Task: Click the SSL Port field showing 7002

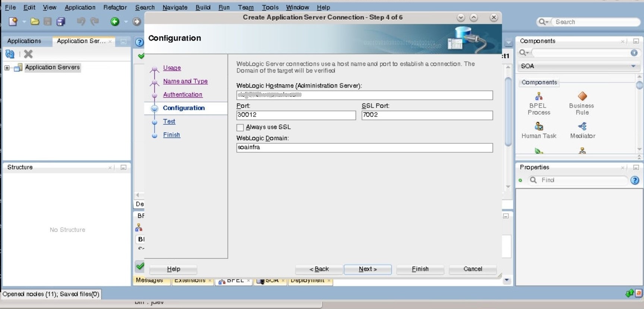Action: 427,115
